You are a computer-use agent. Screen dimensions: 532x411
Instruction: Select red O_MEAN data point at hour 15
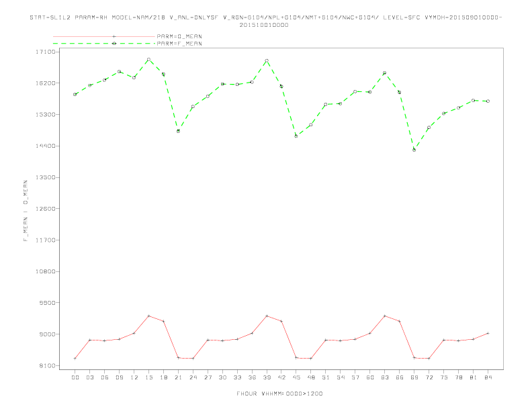(x=148, y=316)
